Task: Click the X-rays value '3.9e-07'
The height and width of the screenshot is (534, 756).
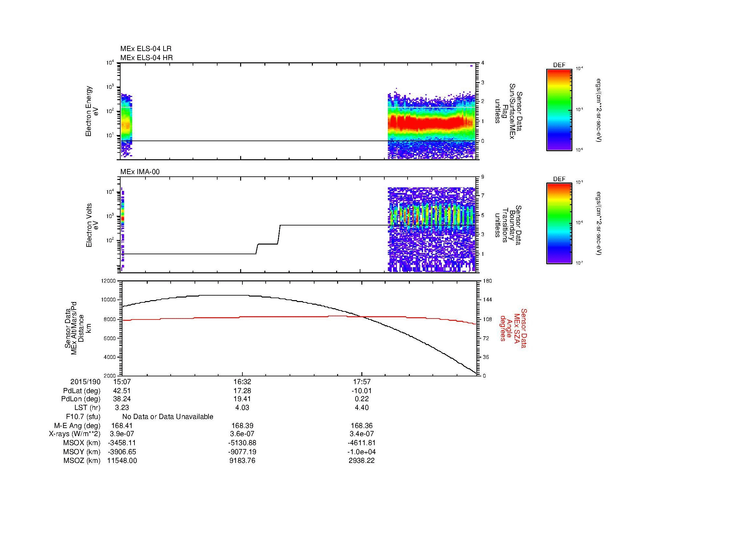Action: [x=122, y=434]
